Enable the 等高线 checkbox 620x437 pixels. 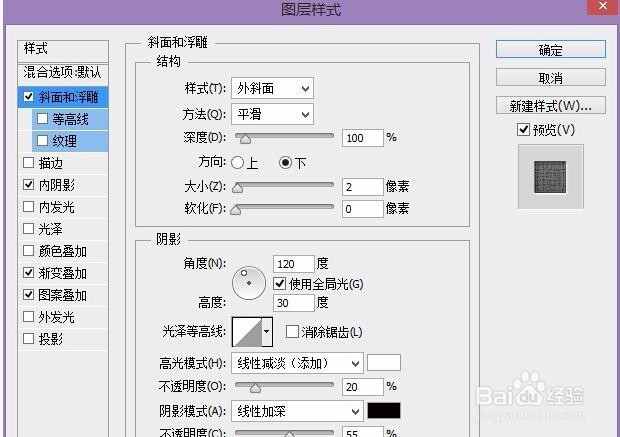click(x=42, y=119)
